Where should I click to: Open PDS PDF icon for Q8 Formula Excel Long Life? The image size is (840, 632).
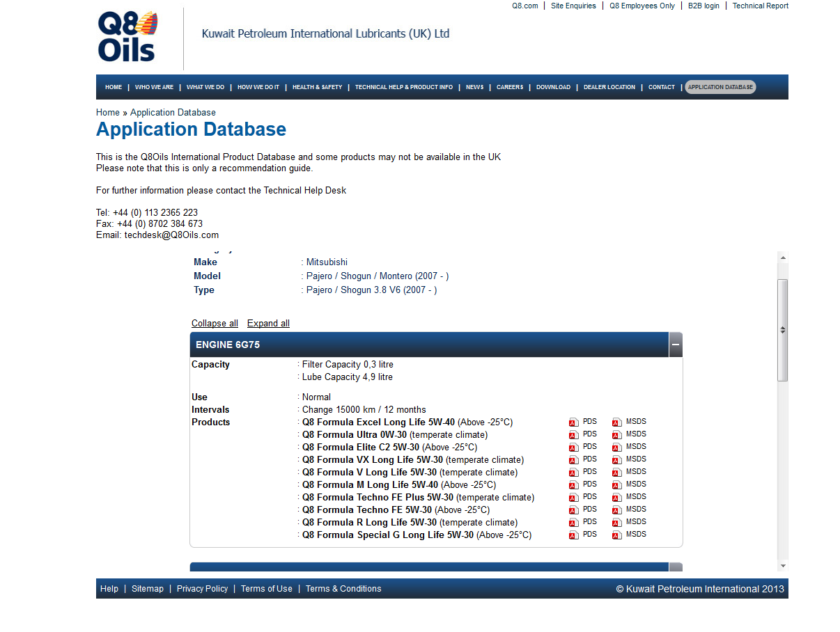pos(574,422)
